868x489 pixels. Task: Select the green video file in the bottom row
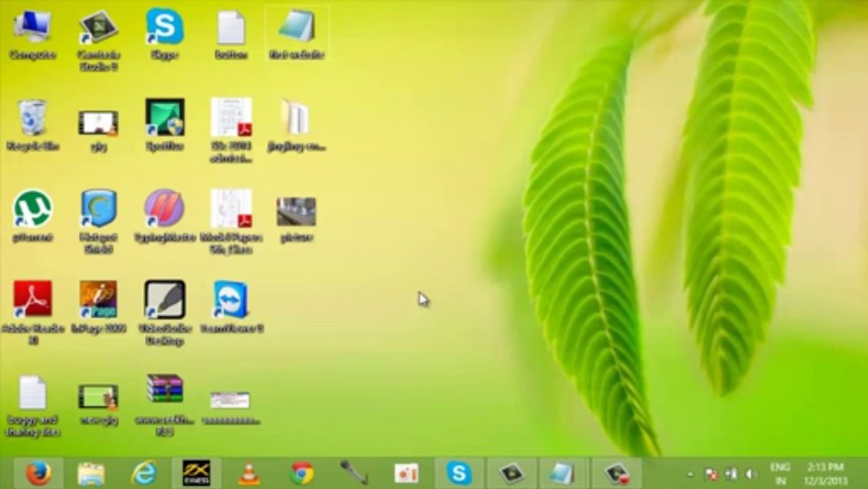coord(98,403)
